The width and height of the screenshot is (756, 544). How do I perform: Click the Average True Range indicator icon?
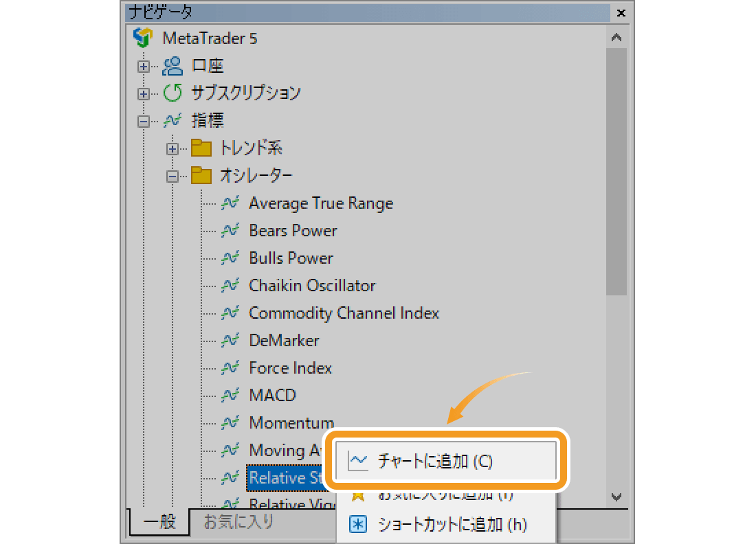[230, 203]
